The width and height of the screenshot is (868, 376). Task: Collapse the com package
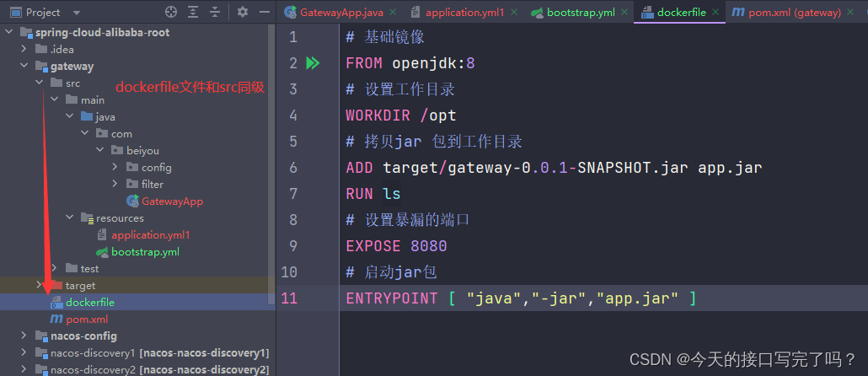(x=85, y=133)
